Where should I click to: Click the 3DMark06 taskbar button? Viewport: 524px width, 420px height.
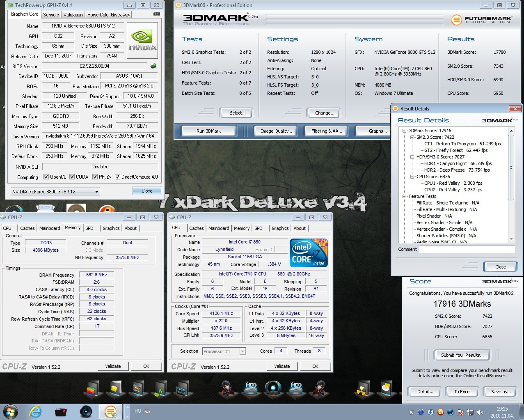pyautogui.click(x=110, y=411)
